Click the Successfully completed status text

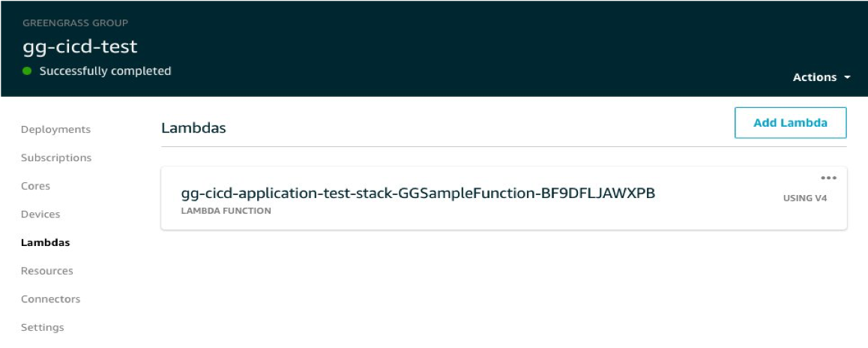[x=105, y=72]
